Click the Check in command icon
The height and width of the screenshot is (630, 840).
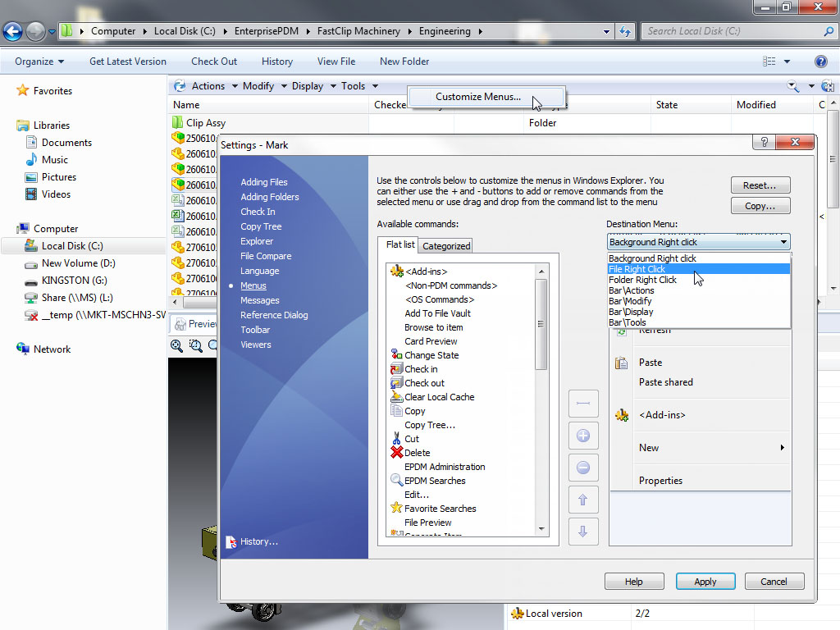pos(397,369)
